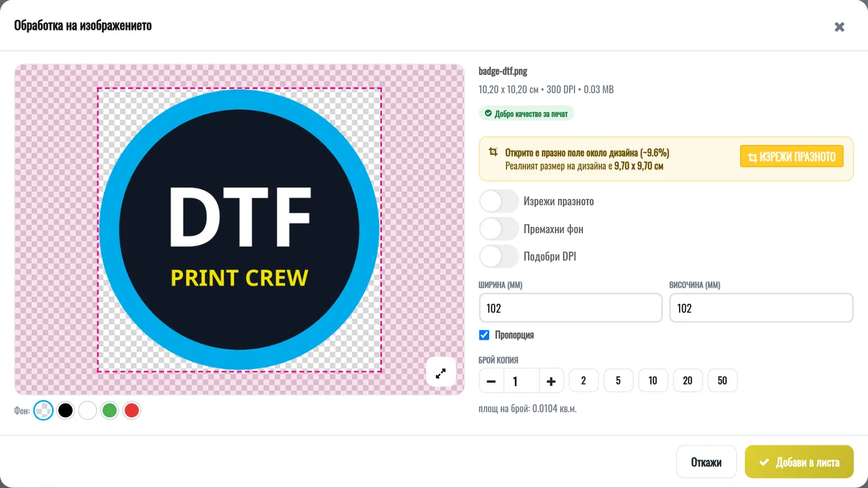Image resolution: width=868 pixels, height=488 pixels.
Task: Pick the red background swatch
Action: click(131, 410)
